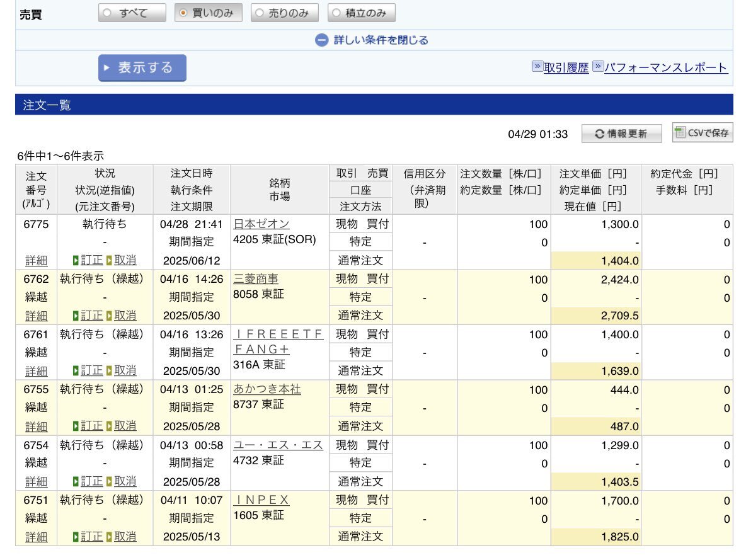The image size is (746, 560).
Task: Collapse detailed conditions with 詳しい条件を閉じる
Action: click(x=381, y=40)
